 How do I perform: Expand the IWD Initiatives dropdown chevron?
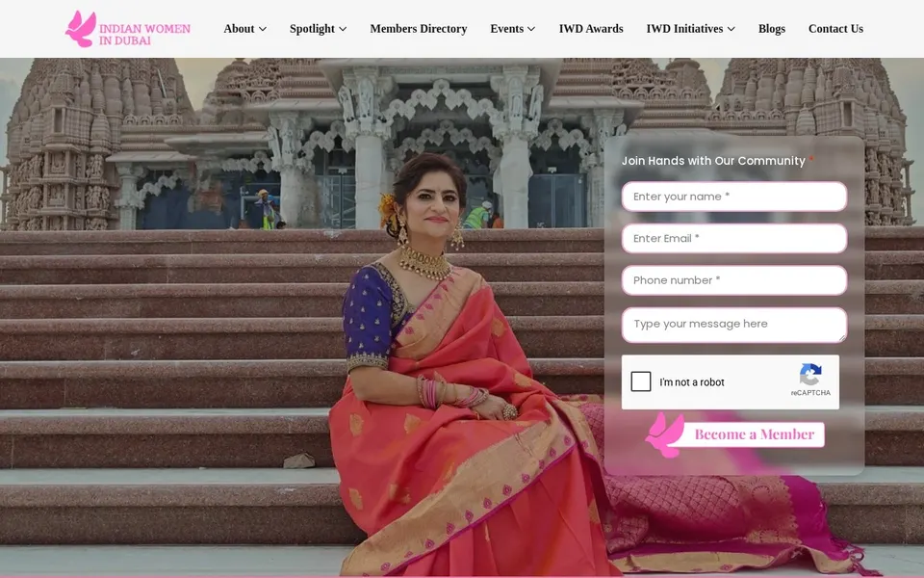[x=731, y=29]
